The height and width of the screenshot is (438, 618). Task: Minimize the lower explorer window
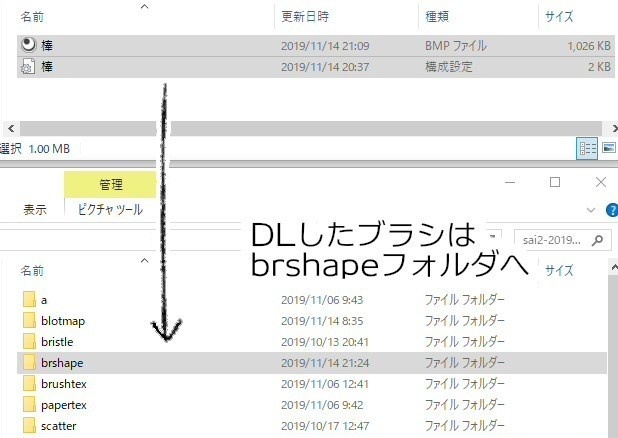(510, 182)
